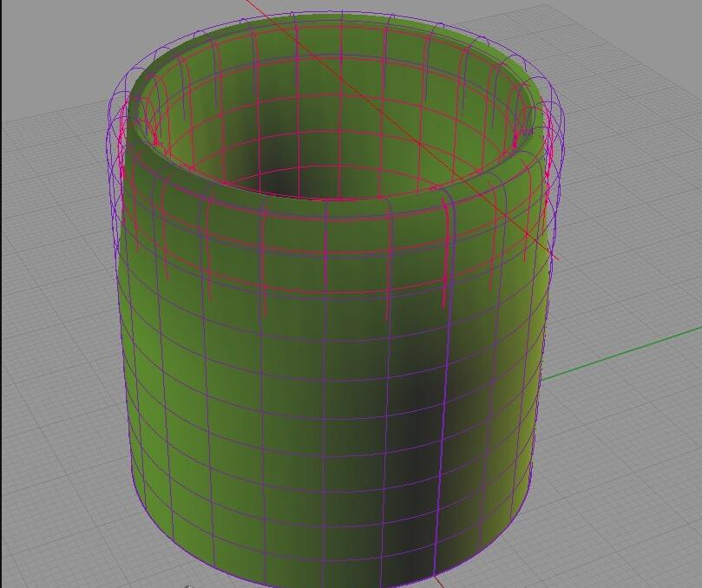Image resolution: width=702 pixels, height=588 pixels.
Task: Pick the green Y-axis line in the viewport
Action: (621, 354)
